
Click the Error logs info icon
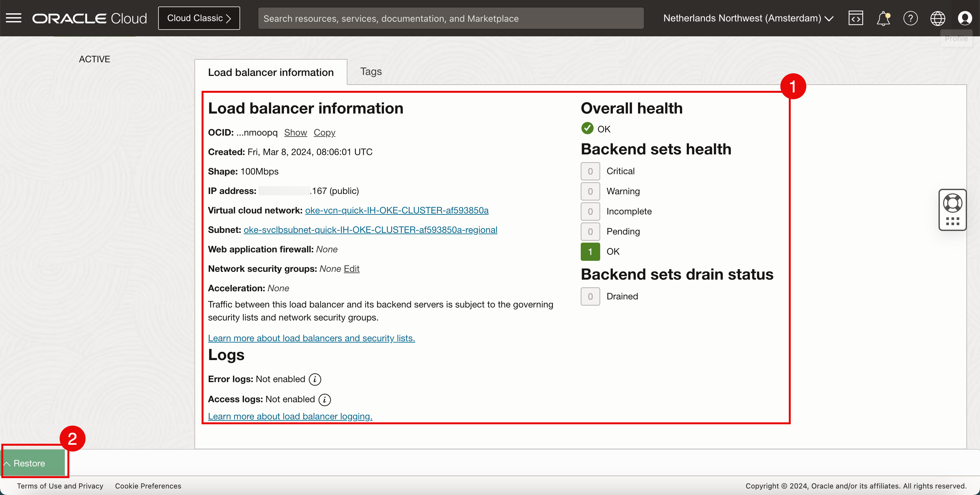pyautogui.click(x=315, y=379)
